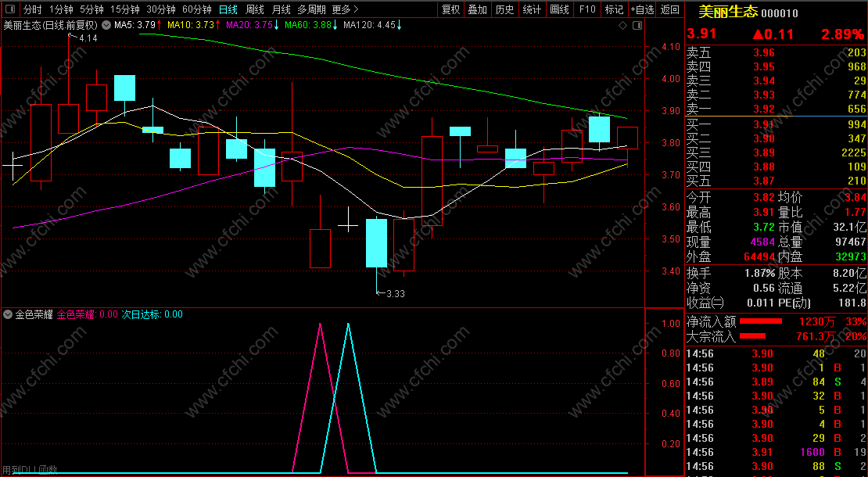The width and height of the screenshot is (868, 477).
Task: Click the 用到DLL函数 note at bottom
Action: point(30,469)
